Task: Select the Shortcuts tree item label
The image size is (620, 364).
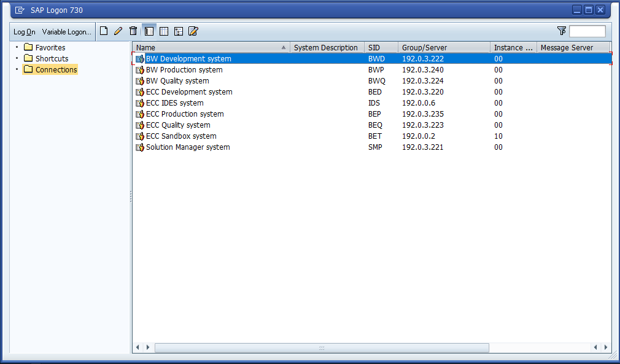Action: coord(52,58)
